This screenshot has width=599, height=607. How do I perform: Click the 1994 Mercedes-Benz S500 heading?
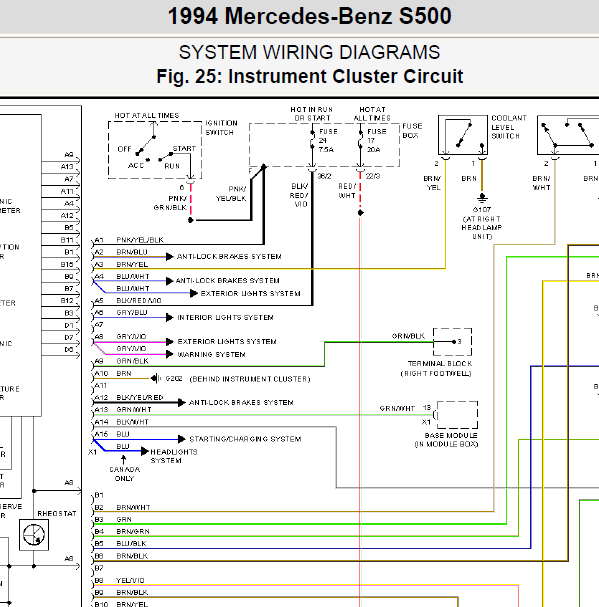(x=309, y=16)
